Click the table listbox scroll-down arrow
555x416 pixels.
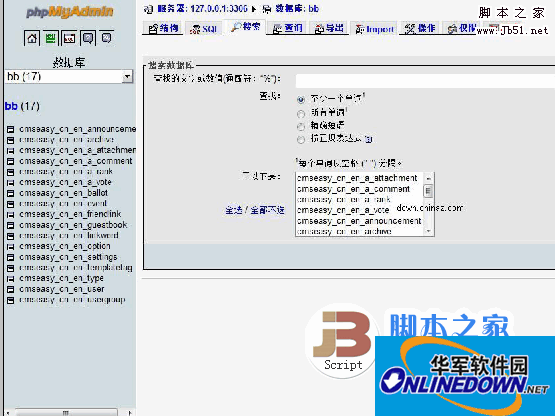coord(428,231)
